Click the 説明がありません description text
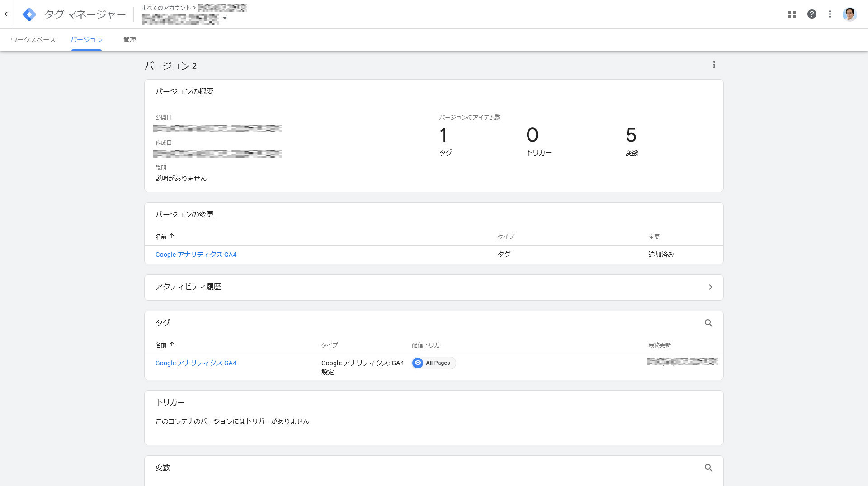Screen dimensions: 868x486 click(181, 178)
